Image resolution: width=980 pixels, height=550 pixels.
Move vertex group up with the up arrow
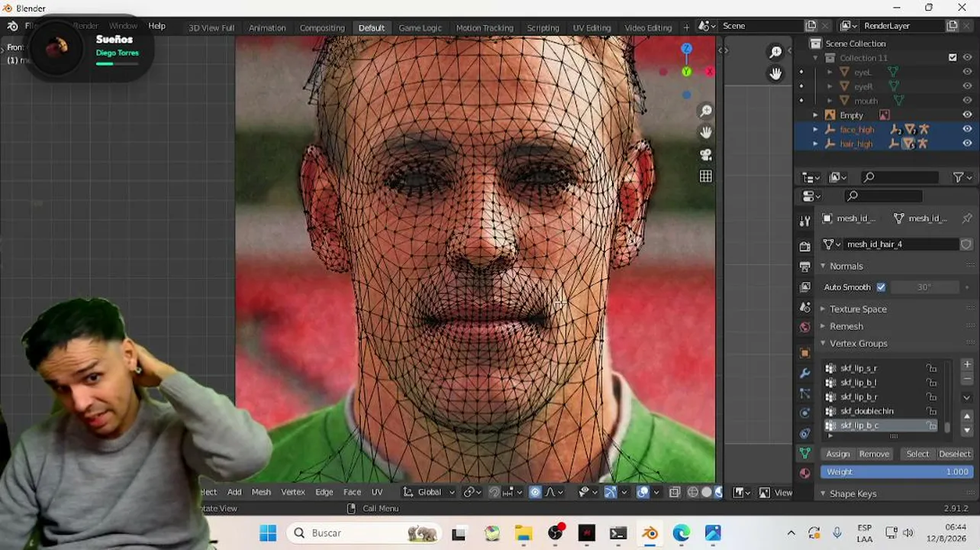click(x=967, y=416)
